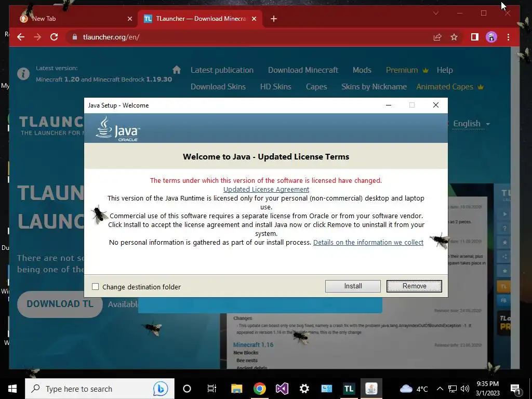
Task: Go back in Chrome browser
Action: click(x=21, y=37)
